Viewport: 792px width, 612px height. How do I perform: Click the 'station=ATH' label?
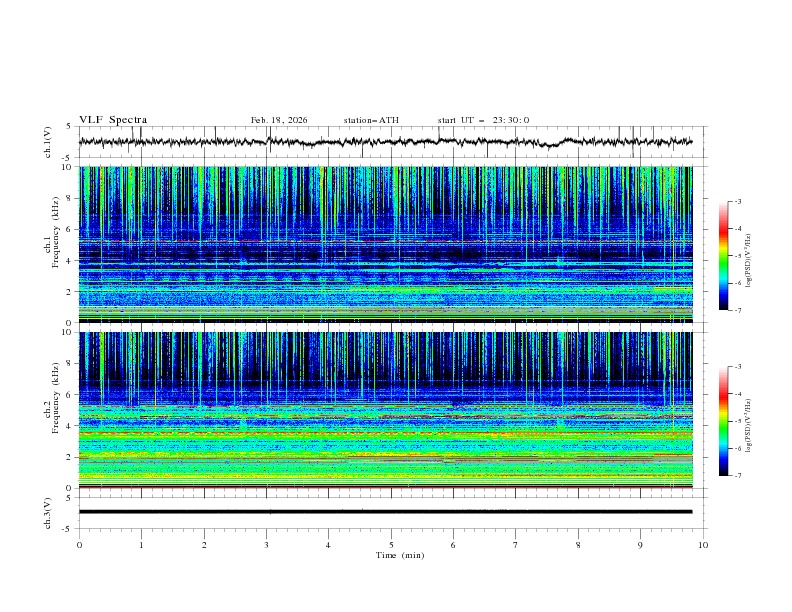click(x=371, y=120)
